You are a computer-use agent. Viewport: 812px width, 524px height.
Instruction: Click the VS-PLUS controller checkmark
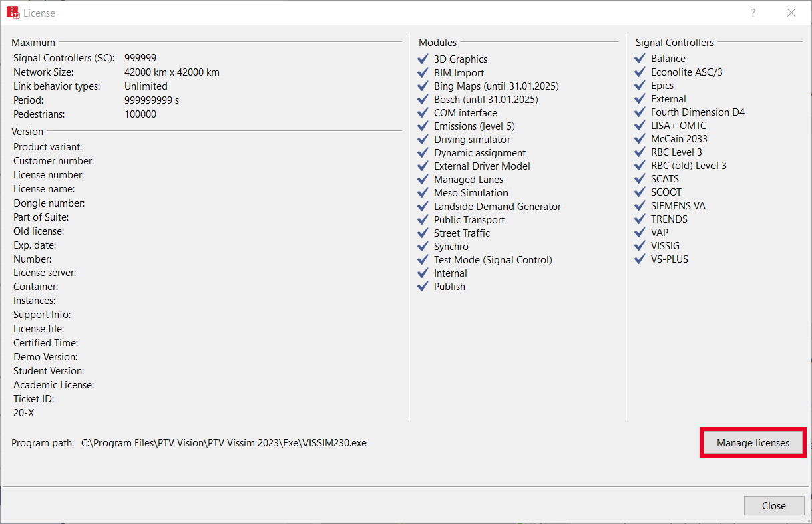[640, 259]
